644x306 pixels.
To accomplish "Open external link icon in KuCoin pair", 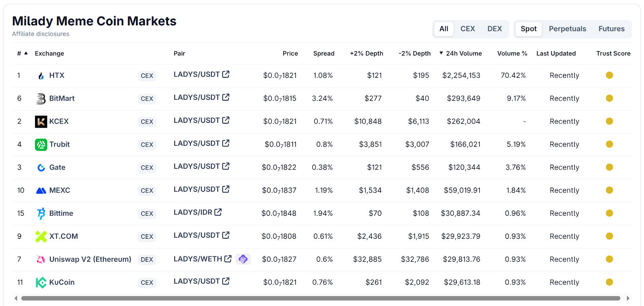I will (226, 281).
